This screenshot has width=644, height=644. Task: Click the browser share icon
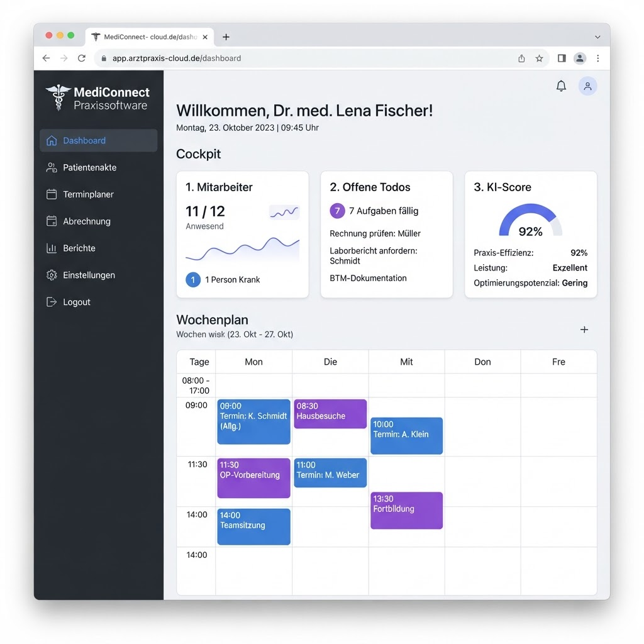[521, 58]
